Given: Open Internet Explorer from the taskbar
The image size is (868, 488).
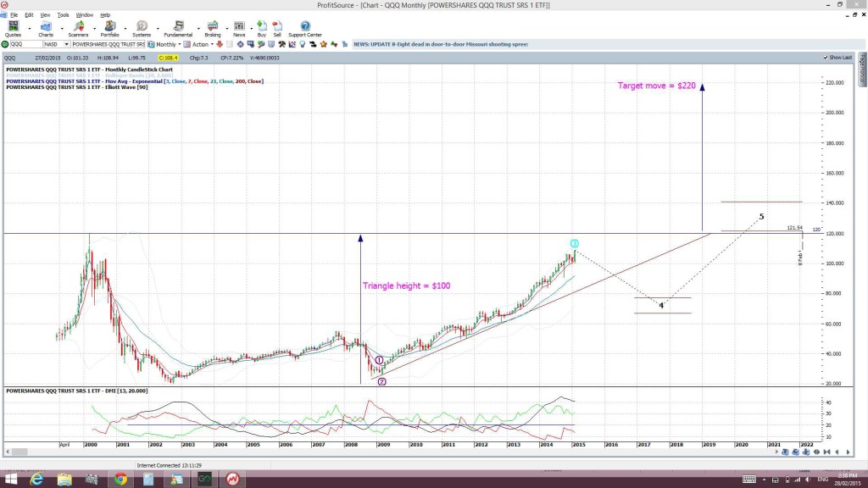Looking at the screenshot, I should (x=36, y=480).
